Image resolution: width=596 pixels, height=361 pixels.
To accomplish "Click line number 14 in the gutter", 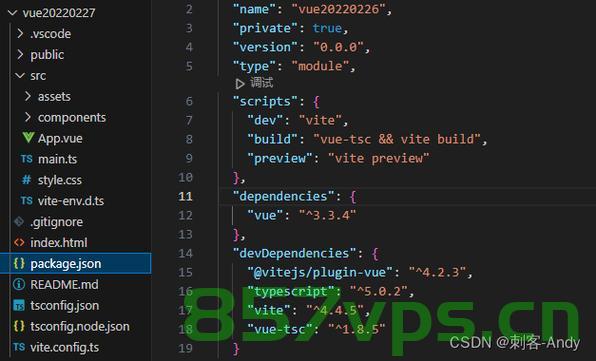I will pos(185,253).
